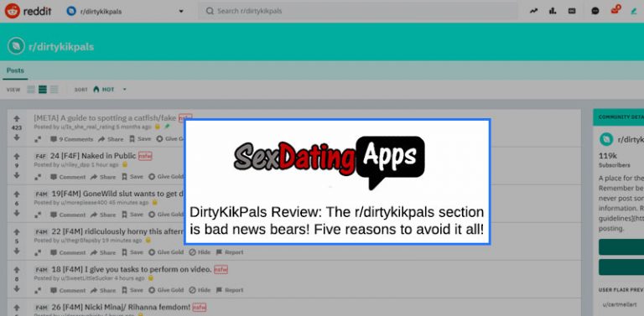Upvote the post by u/thegr8fapsby

point(17,232)
